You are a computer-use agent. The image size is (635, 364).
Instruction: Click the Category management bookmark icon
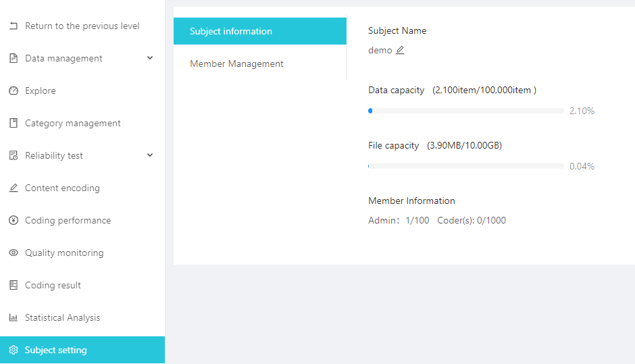point(14,123)
